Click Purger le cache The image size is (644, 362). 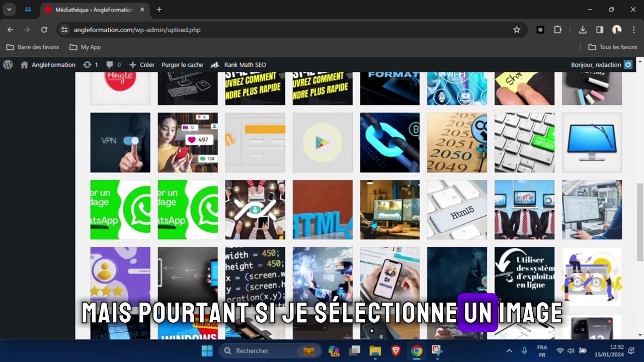click(182, 64)
